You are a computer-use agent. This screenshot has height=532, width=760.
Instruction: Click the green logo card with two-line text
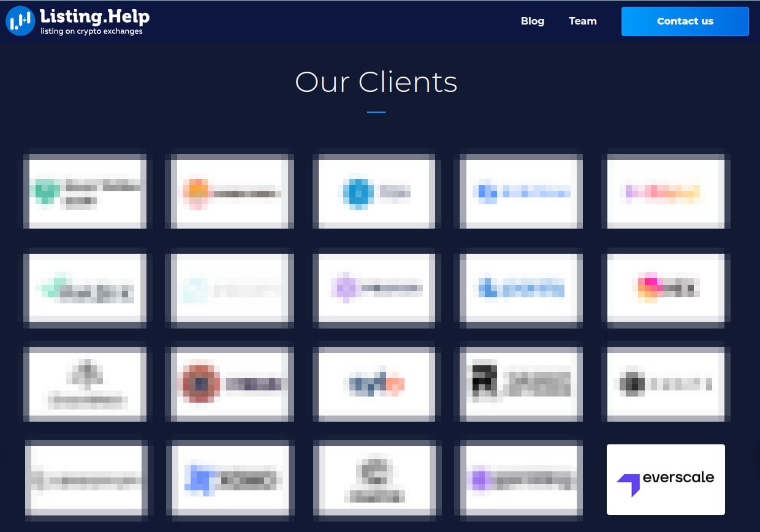click(85, 191)
